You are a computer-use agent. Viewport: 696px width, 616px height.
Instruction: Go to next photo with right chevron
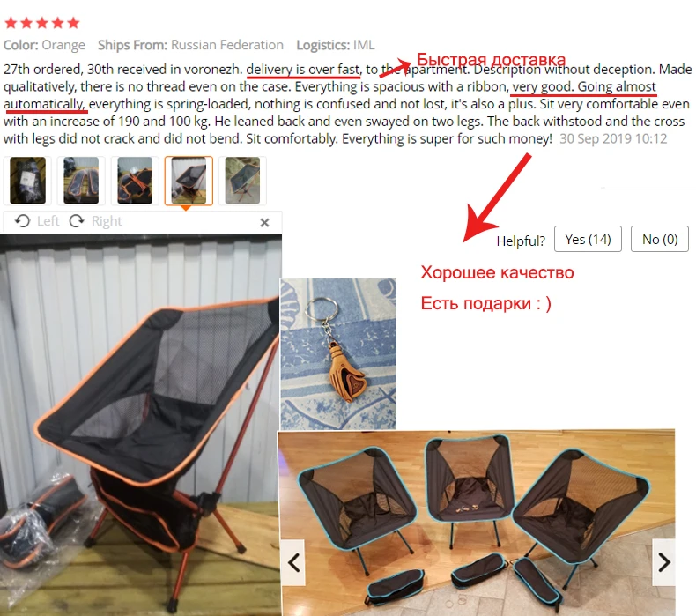point(664,562)
